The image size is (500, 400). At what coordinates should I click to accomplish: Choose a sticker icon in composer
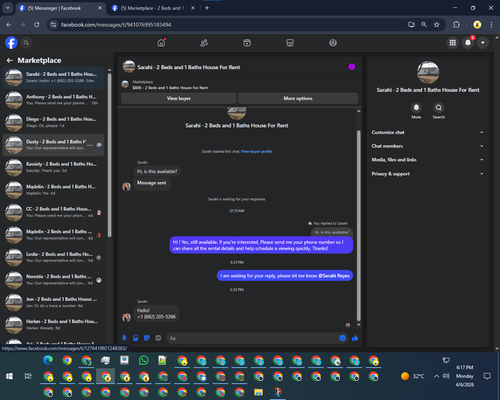[x=147, y=338]
